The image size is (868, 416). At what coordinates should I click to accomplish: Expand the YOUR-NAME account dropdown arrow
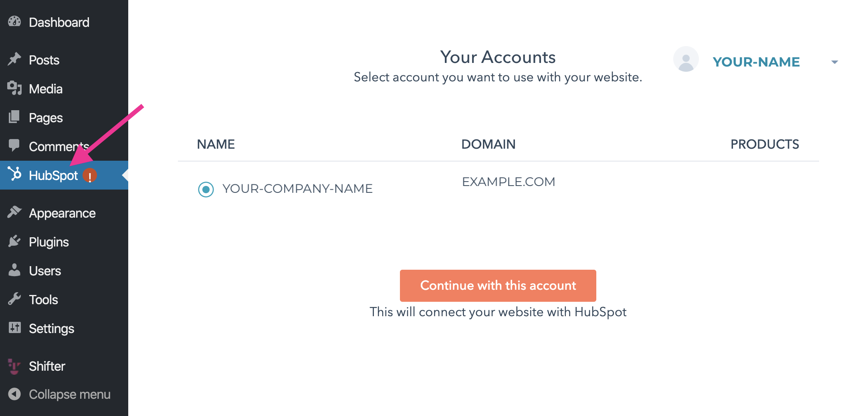tap(835, 62)
